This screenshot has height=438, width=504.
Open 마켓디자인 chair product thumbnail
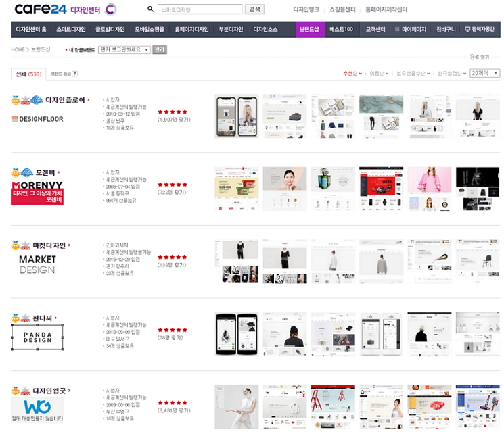click(478, 262)
